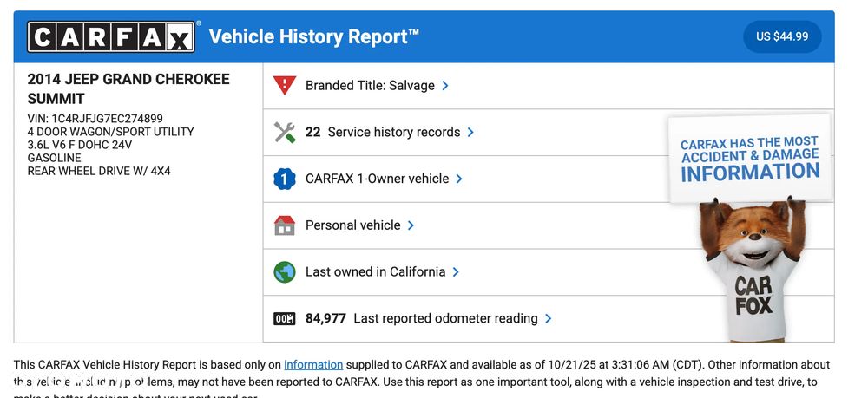Click the personal vehicle house icon
Viewport: 868px width, 398px height.
point(285,225)
